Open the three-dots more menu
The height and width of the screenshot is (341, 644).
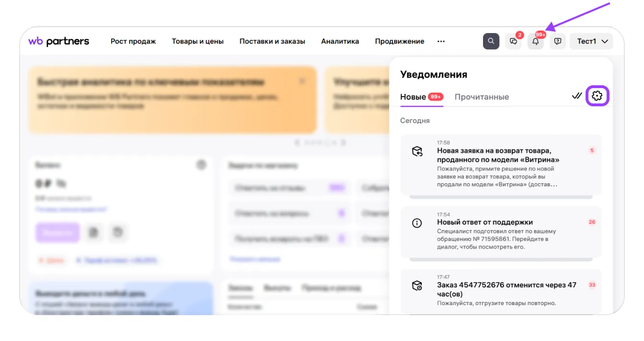(441, 41)
